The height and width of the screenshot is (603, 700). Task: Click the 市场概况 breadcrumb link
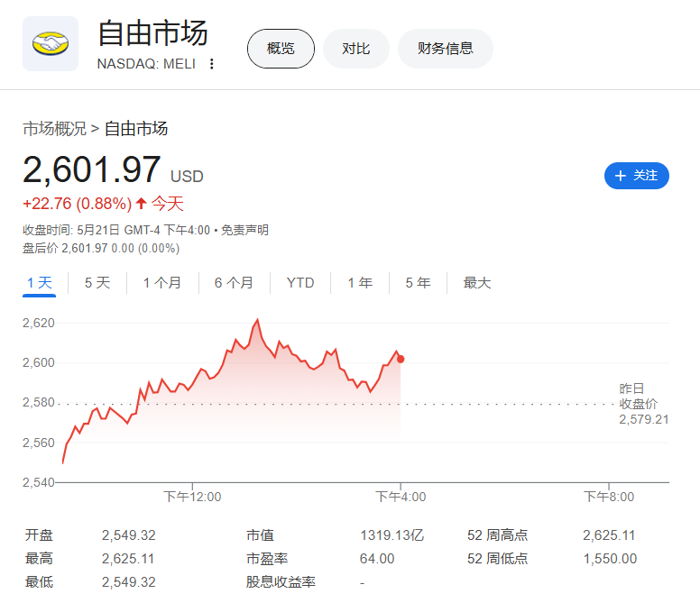[54, 129]
